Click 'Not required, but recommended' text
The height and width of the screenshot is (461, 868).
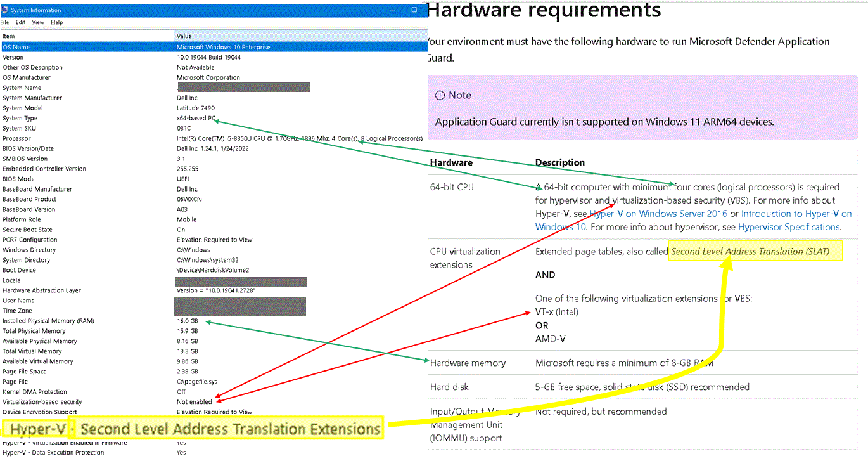pyautogui.click(x=601, y=412)
